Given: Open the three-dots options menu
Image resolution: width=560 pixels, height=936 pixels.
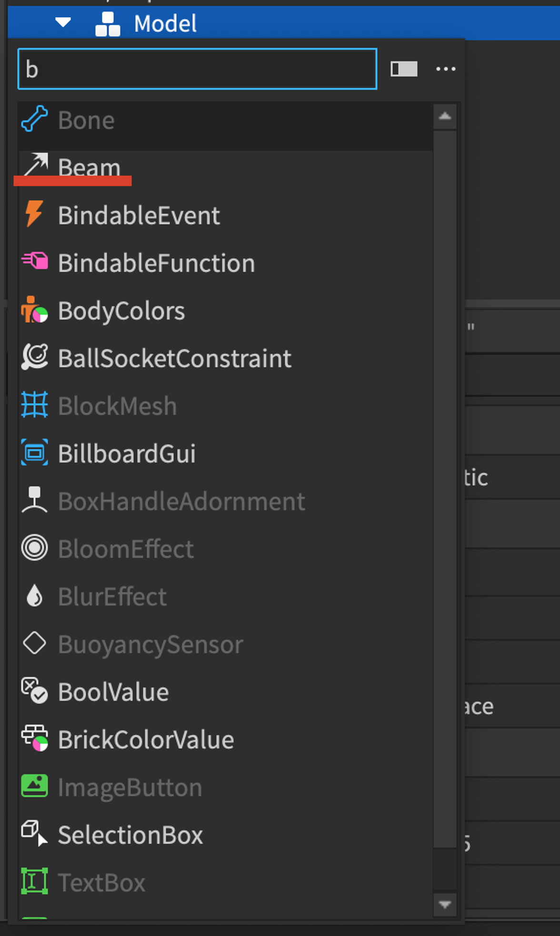Looking at the screenshot, I should point(446,69).
